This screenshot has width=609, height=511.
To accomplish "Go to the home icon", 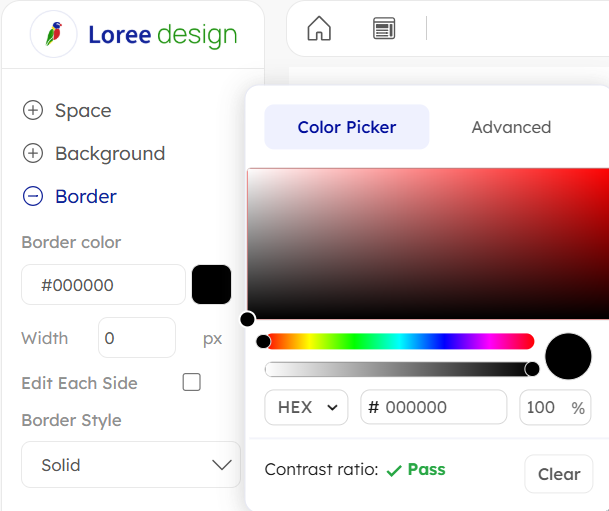I will (x=318, y=28).
